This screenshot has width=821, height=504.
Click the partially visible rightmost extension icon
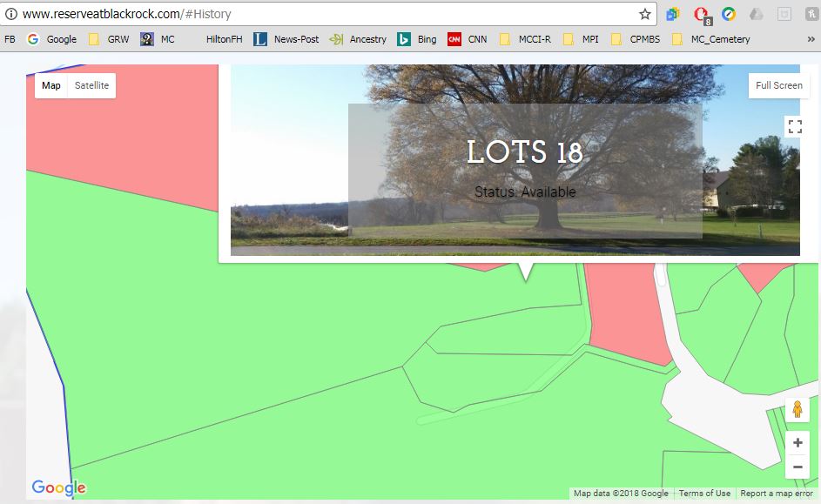point(811,14)
